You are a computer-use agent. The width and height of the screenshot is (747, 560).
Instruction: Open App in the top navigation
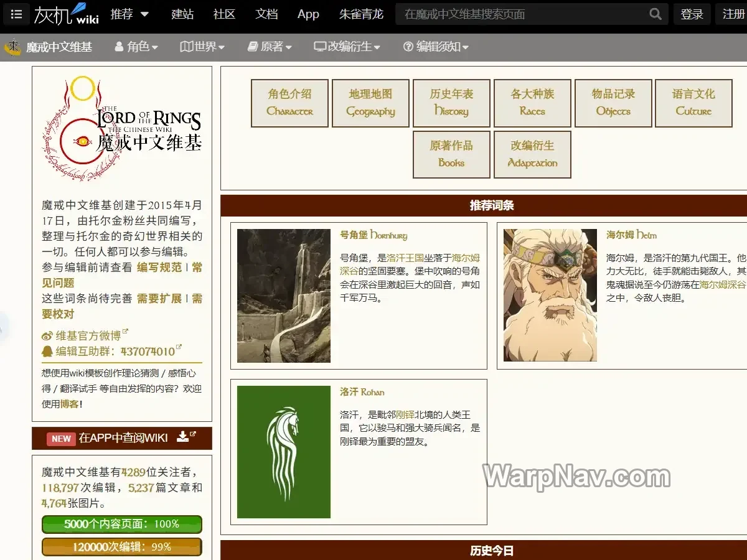coord(308,14)
